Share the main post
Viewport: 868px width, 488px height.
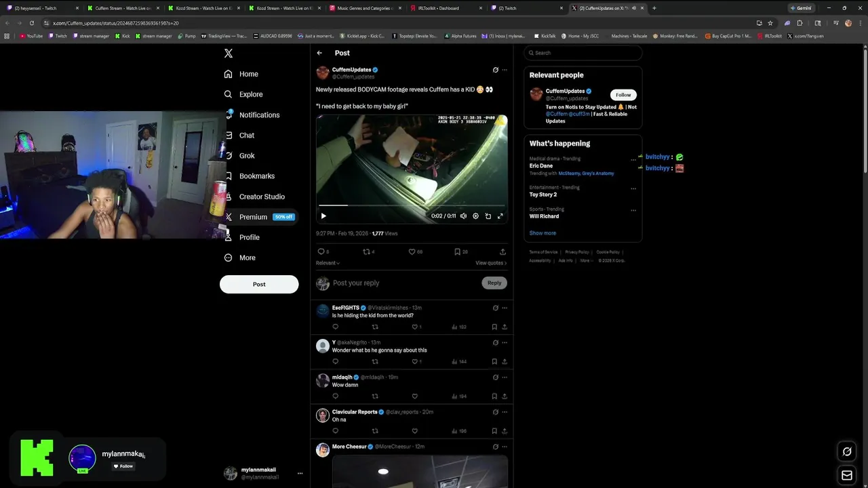[x=502, y=251]
